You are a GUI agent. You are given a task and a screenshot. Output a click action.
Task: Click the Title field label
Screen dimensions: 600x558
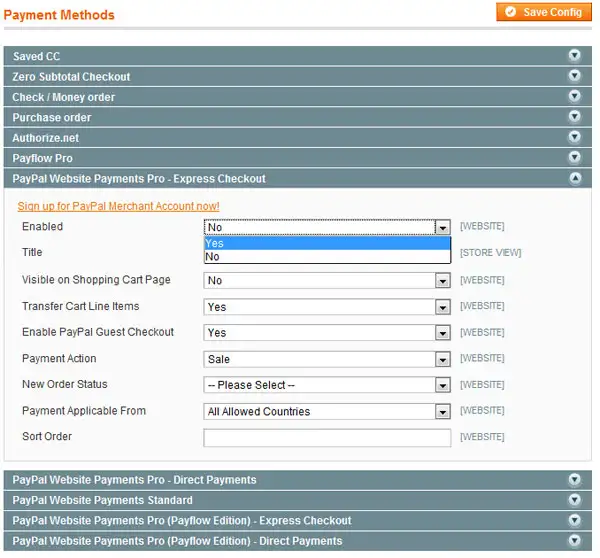[x=32, y=252]
